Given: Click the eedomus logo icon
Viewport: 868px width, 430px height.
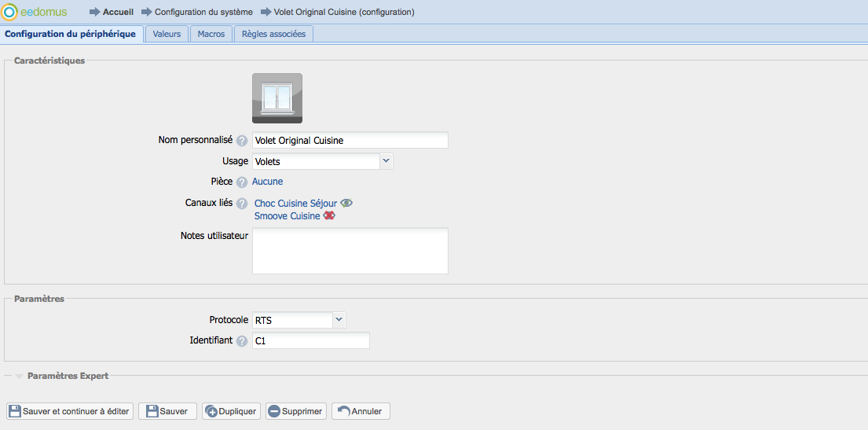Looking at the screenshot, I should (x=10, y=12).
